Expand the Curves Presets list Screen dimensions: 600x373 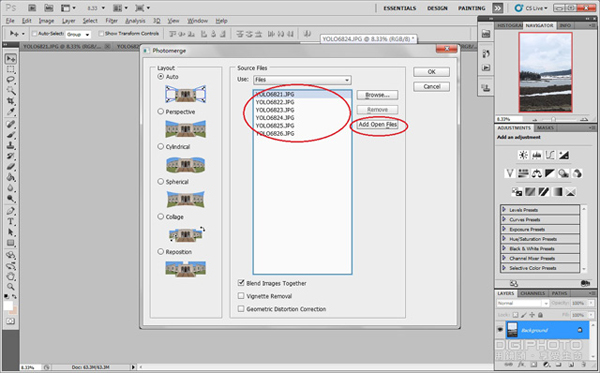coord(540,220)
